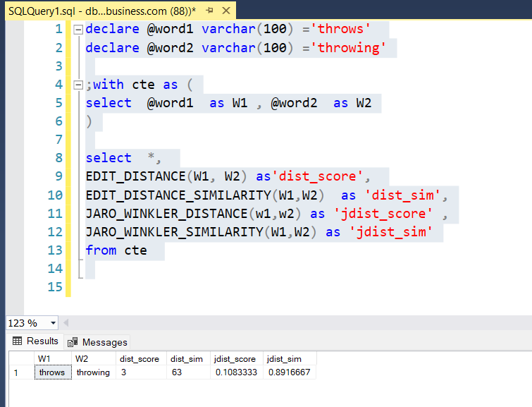Screen dimensions: 532x407
Task: Select the jdist_sim column header
Action: tap(290, 359)
